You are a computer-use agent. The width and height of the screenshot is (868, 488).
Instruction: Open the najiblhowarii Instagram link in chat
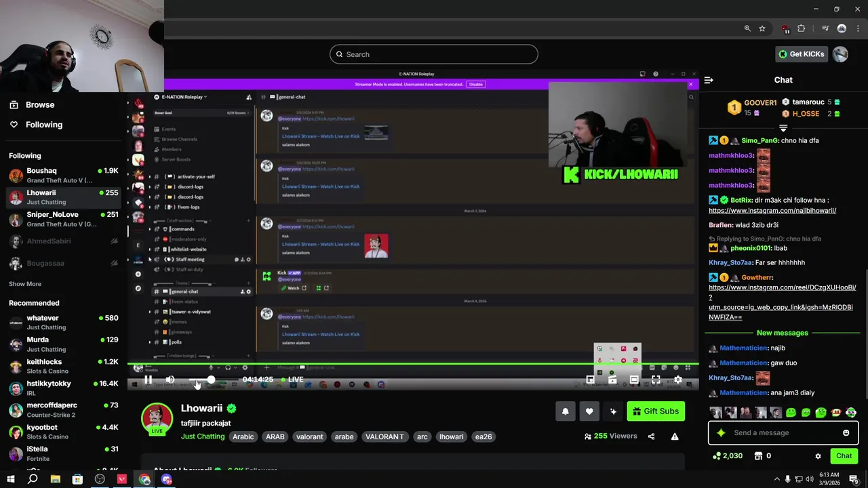772,211
